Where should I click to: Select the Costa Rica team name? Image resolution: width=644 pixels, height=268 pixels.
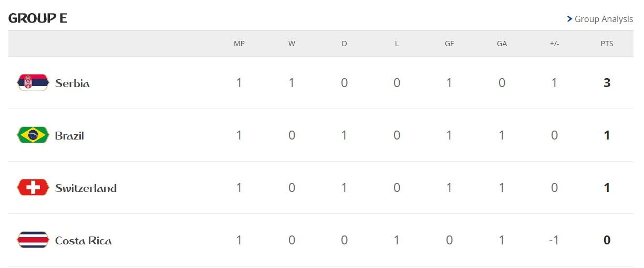83,241
